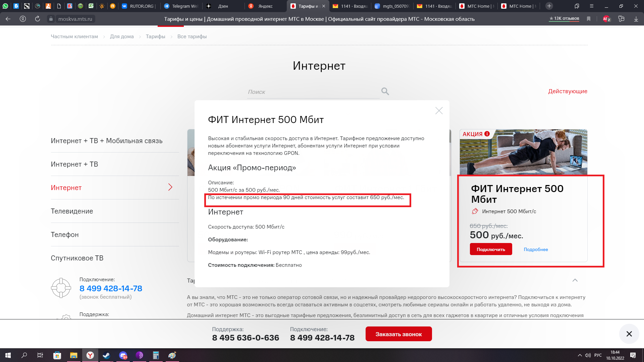Click the moskva.mts.ru address field

[x=75, y=19]
